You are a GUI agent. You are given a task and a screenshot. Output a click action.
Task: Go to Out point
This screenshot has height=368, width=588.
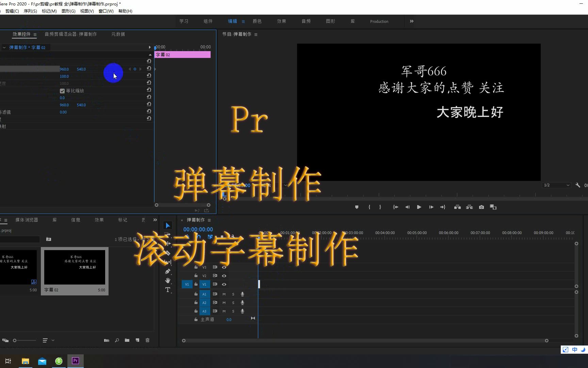(x=443, y=207)
